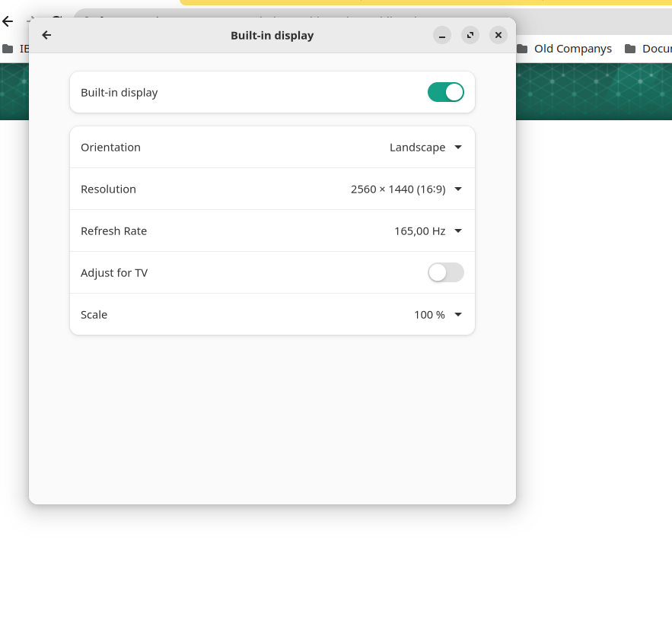Open the Refresh Rate 165,00 Hz dropdown
The height and width of the screenshot is (617, 672).
pos(428,231)
